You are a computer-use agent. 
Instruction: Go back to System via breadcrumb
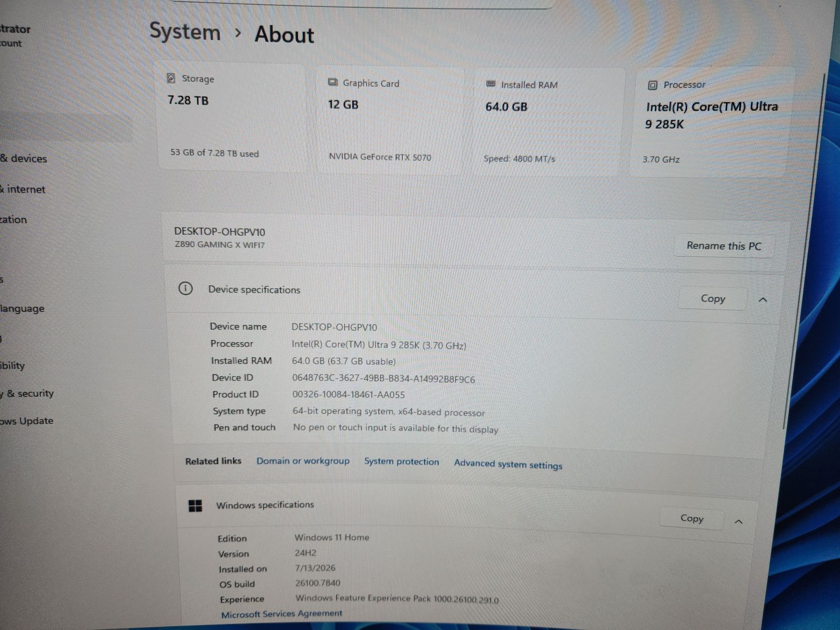click(185, 31)
